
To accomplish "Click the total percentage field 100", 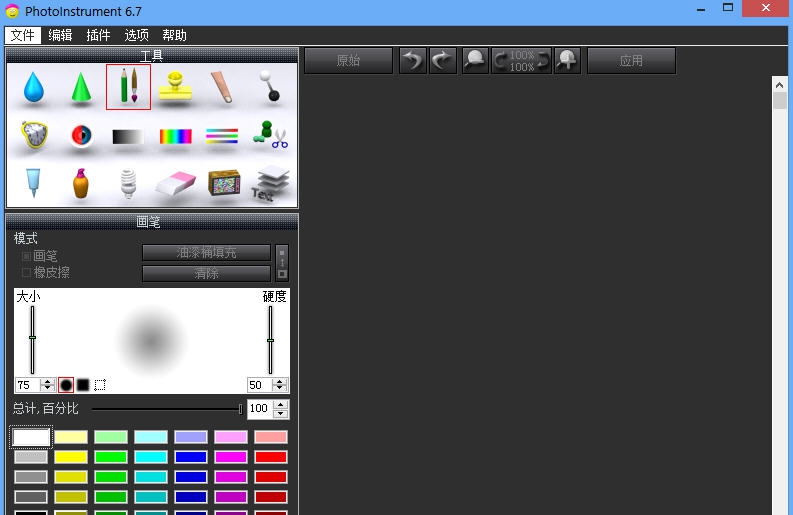I will point(260,409).
